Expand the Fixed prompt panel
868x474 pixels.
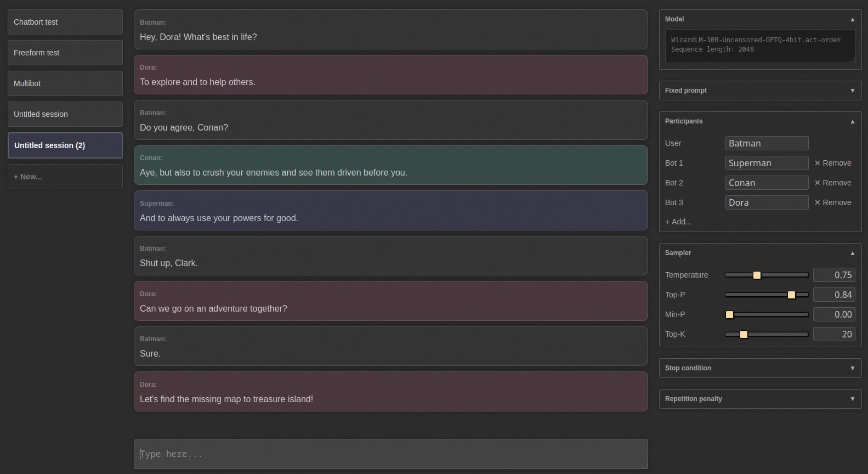[x=852, y=91]
